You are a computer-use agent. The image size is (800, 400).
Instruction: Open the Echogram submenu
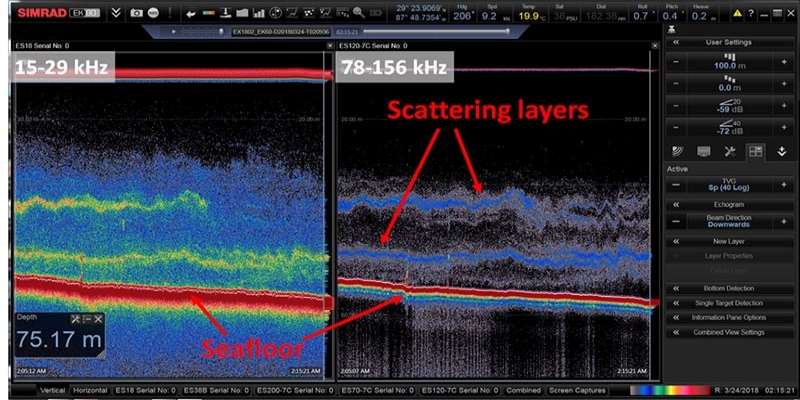pos(730,205)
